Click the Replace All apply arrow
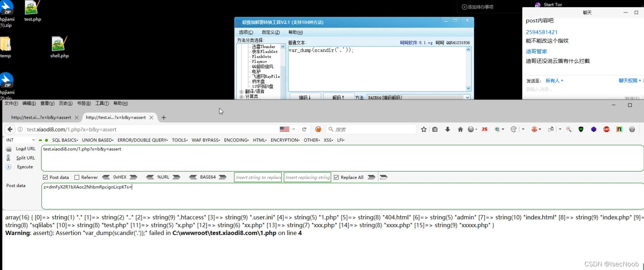The image size is (644, 270). coord(371,177)
